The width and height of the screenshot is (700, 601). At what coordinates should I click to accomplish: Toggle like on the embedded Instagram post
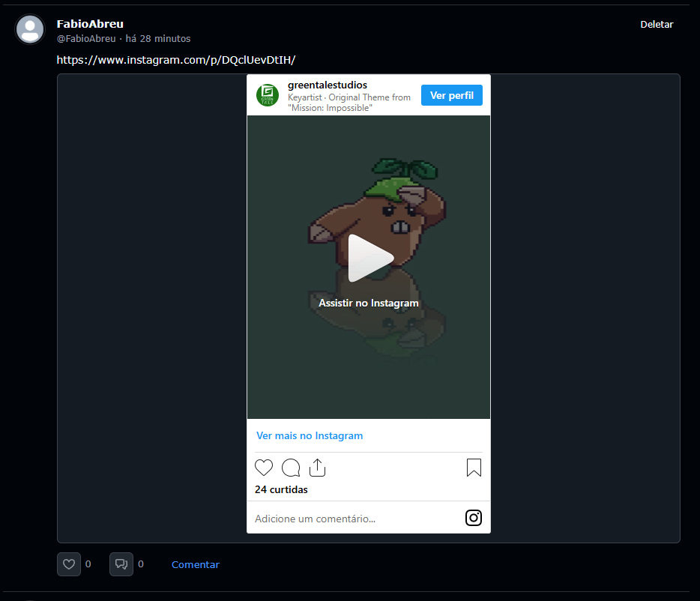[x=264, y=467]
